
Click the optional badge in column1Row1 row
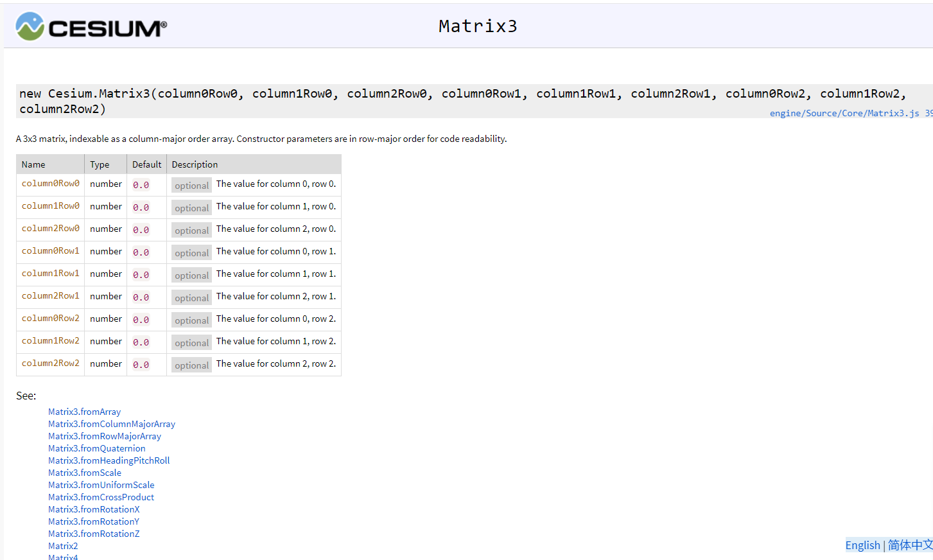191,276
